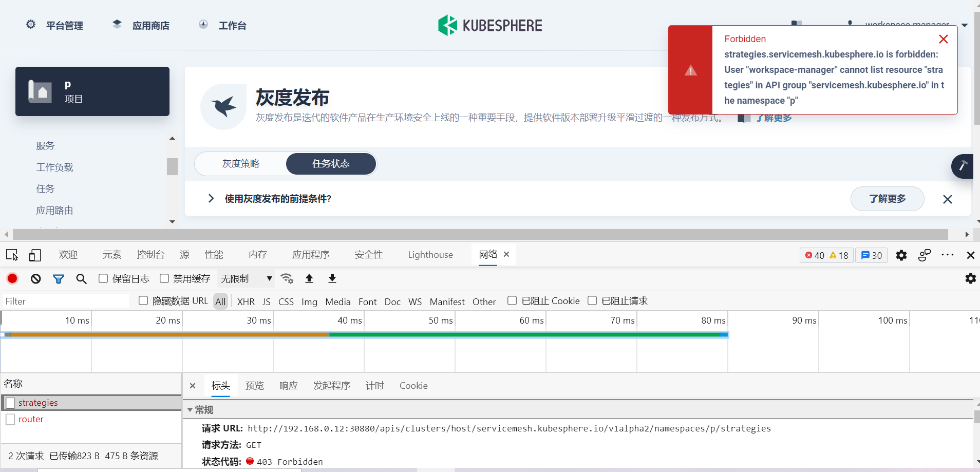Clear the network request log
The width and height of the screenshot is (980, 472).
pos(35,278)
